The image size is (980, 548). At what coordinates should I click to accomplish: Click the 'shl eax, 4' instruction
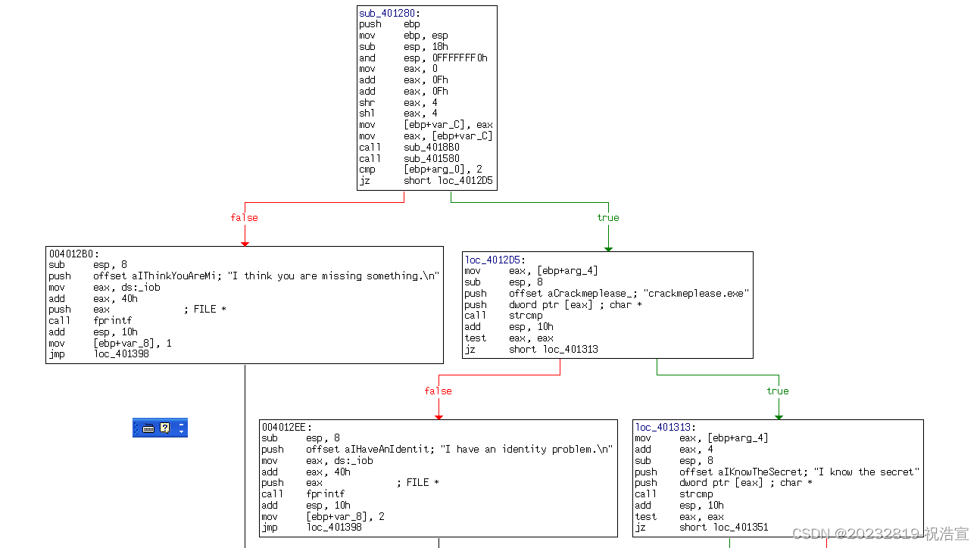[x=398, y=114]
